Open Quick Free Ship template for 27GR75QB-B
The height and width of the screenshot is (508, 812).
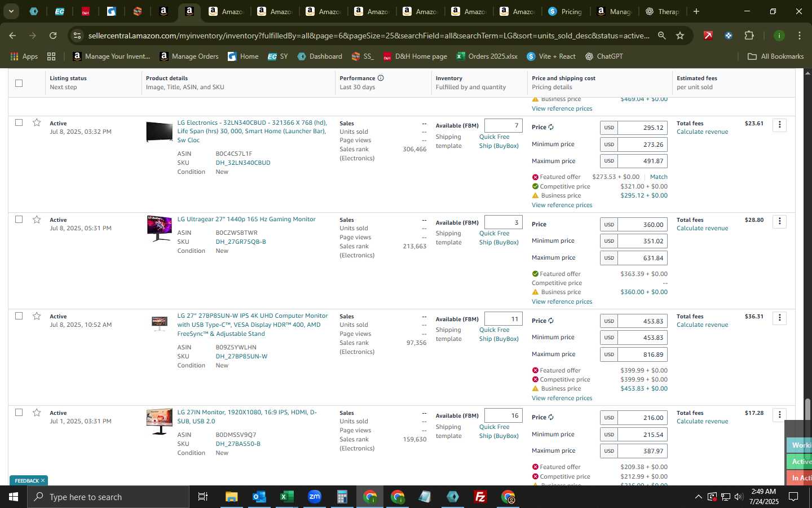(498, 238)
